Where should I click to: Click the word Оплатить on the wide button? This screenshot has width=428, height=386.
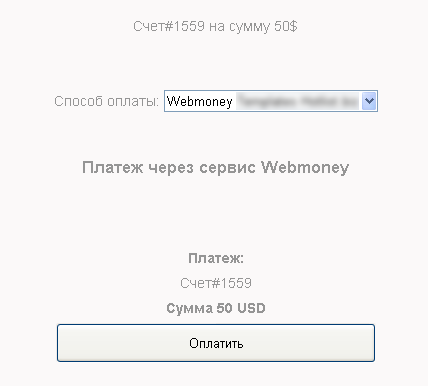tap(216, 343)
